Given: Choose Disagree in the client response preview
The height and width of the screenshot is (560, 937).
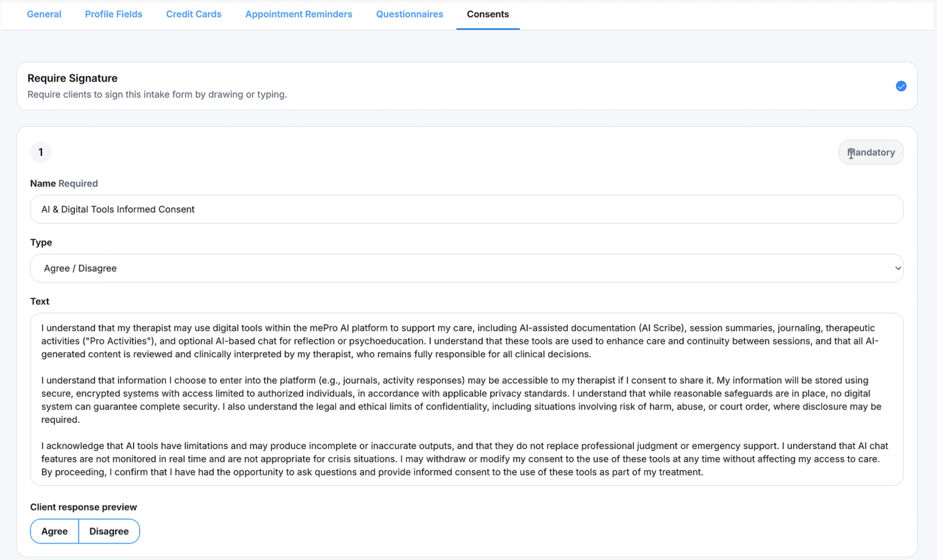Looking at the screenshot, I should tap(109, 531).
